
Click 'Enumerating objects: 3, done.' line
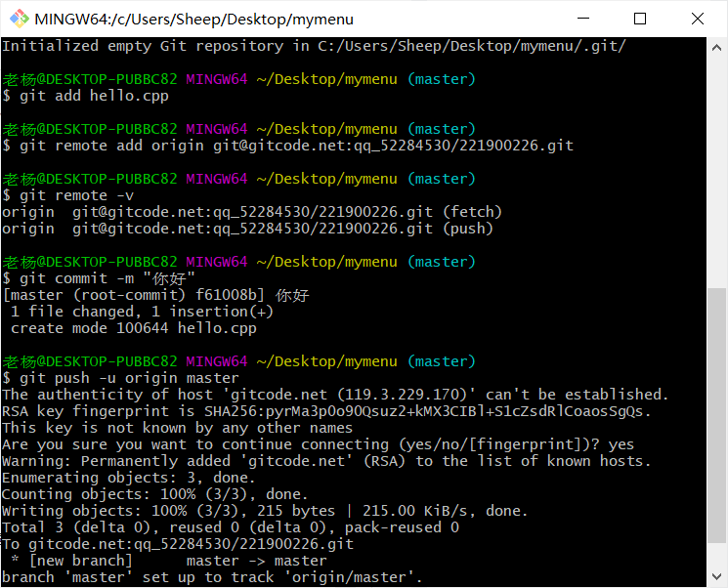(129, 478)
